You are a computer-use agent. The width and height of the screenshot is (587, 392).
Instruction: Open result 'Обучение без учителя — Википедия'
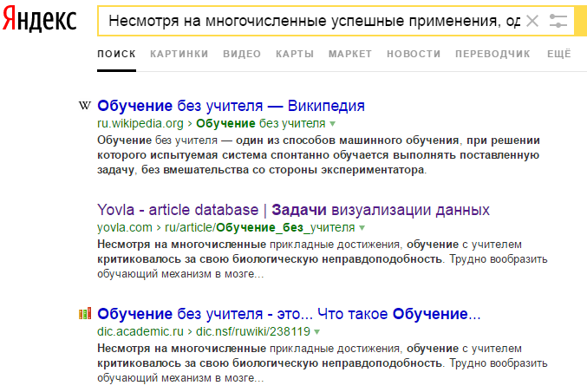[x=231, y=106]
